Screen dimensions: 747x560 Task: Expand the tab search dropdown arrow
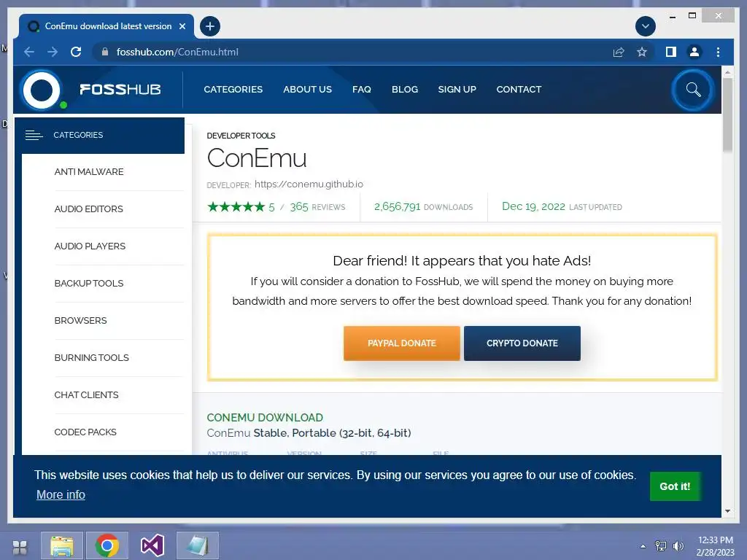point(646,26)
